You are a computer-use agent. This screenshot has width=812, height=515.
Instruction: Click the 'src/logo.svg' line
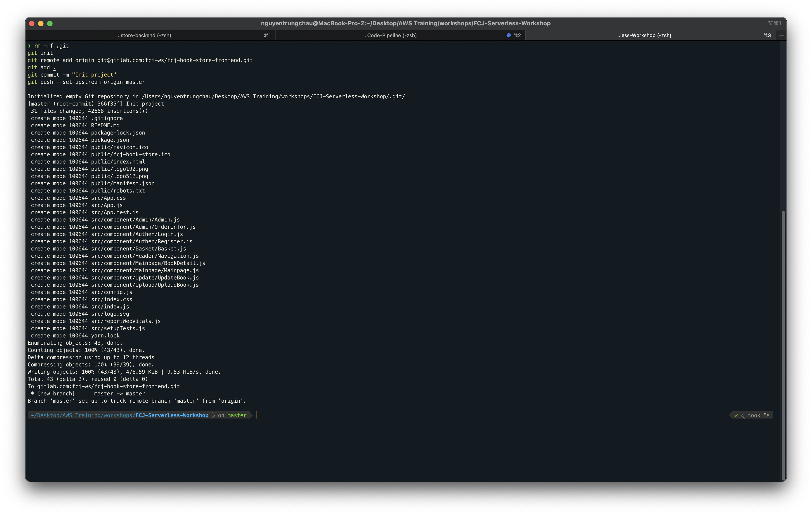[80, 314]
